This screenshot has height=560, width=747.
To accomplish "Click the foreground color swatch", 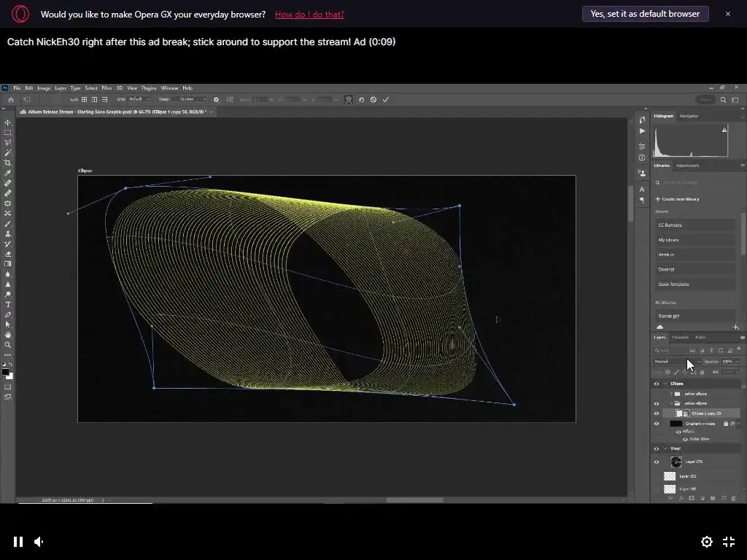I will coord(5,372).
